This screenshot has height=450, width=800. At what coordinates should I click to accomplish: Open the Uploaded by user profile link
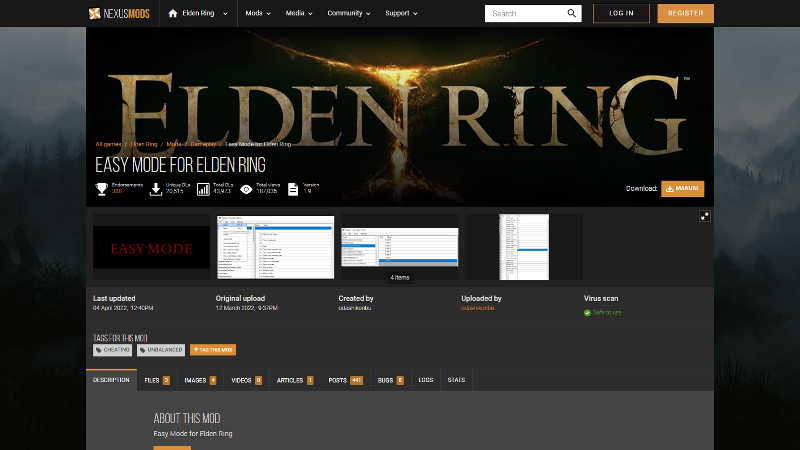pyautogui.click(x=478, y=308)
